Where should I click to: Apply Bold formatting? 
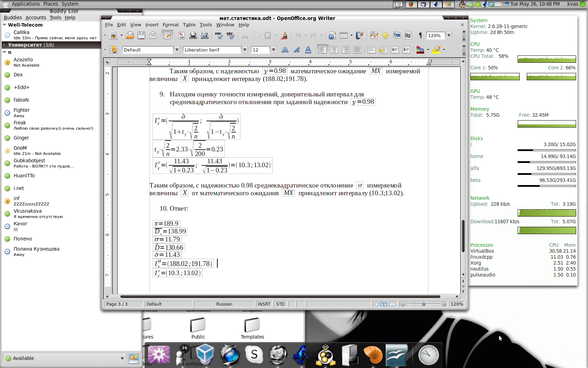pos(285,50)
